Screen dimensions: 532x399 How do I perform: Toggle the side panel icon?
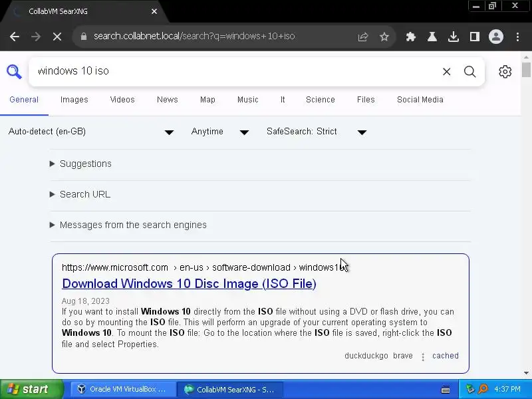tap(474, 37)
